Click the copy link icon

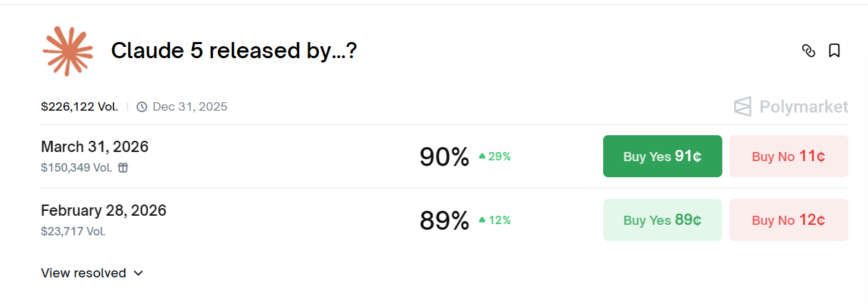coord(808,50)
